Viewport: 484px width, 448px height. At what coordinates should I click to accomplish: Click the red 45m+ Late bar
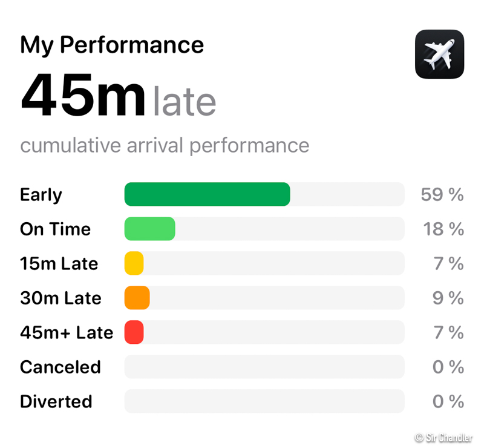tap(134, 332)
